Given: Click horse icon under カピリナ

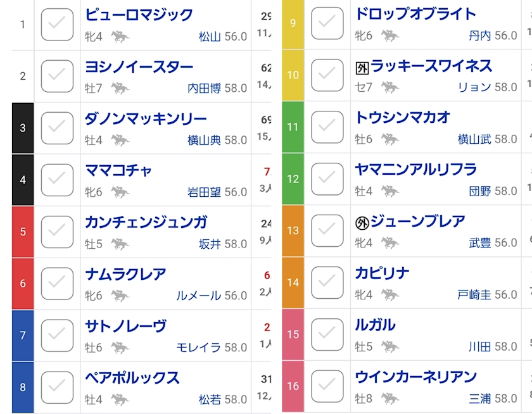Looking at the screenshot, I should (x=389, y=294).
